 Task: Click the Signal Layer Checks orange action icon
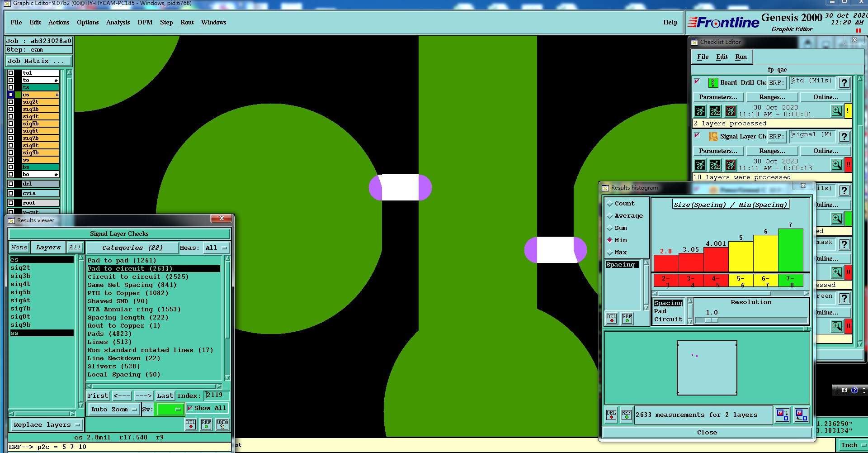click(713, 136)
